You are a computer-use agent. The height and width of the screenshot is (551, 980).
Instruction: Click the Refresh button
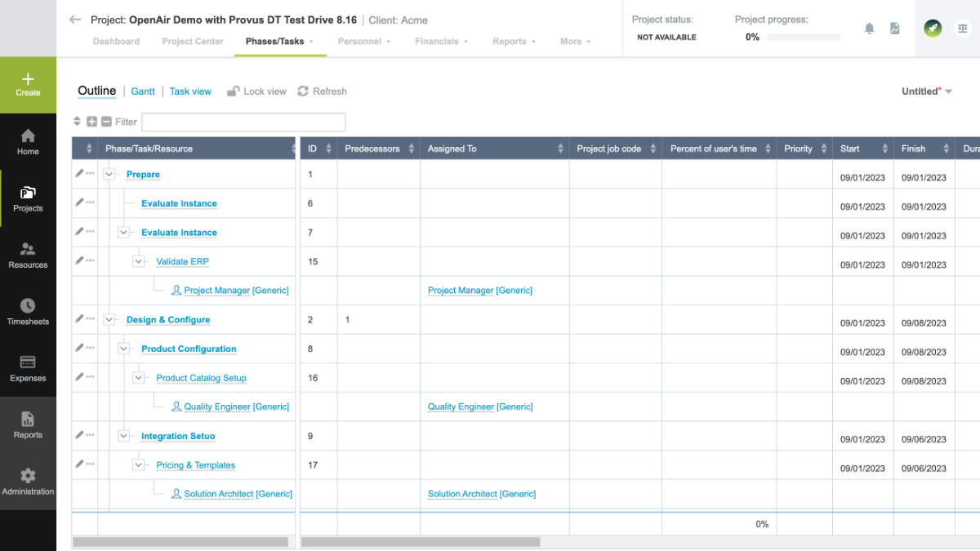322,91
